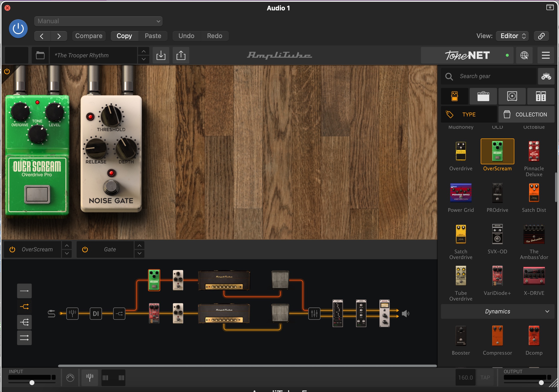Select the Tube Overdrive pedal

click(461, 276)
